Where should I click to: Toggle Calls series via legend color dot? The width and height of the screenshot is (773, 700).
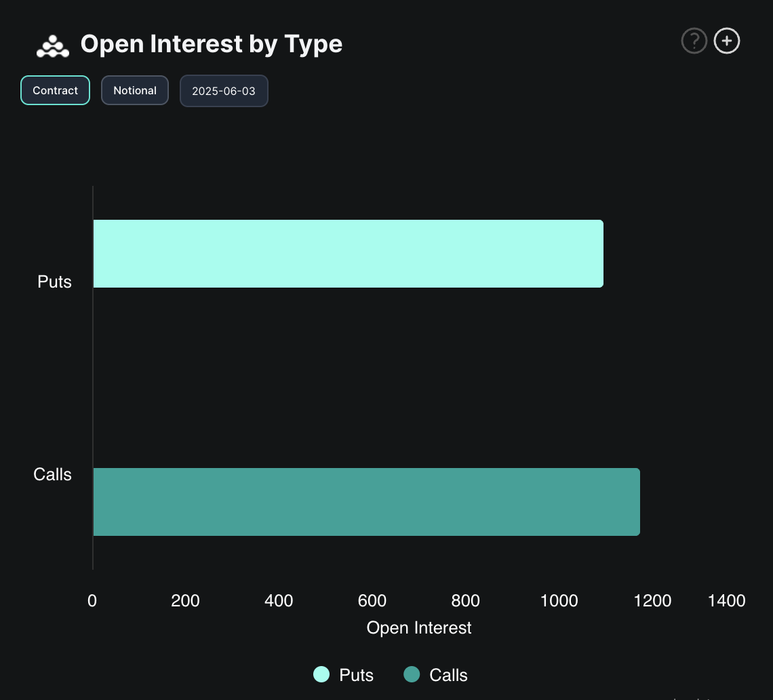(x=412, y=674)
